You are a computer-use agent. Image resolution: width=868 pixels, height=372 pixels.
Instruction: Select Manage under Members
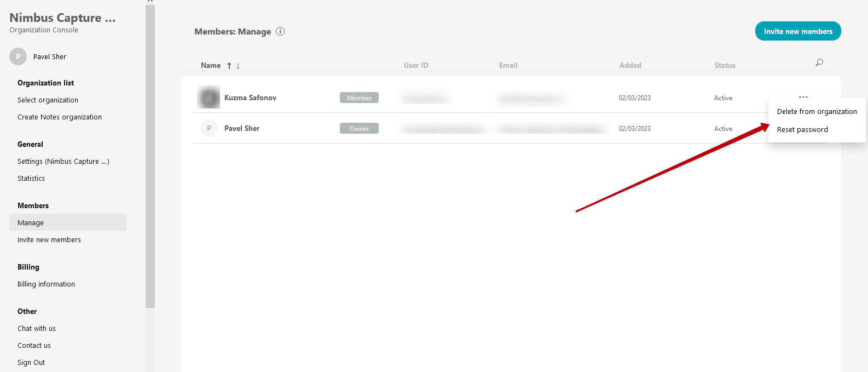click(68, 222)
